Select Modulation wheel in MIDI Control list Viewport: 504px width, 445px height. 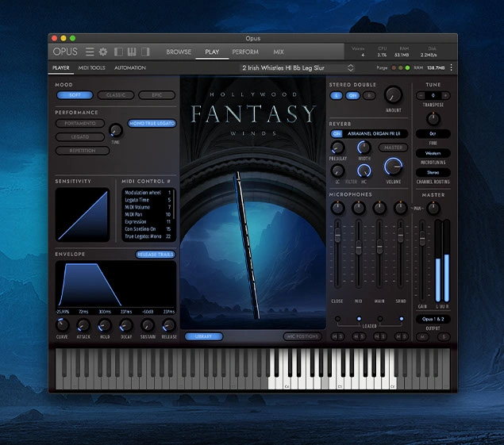pos(148,193)
